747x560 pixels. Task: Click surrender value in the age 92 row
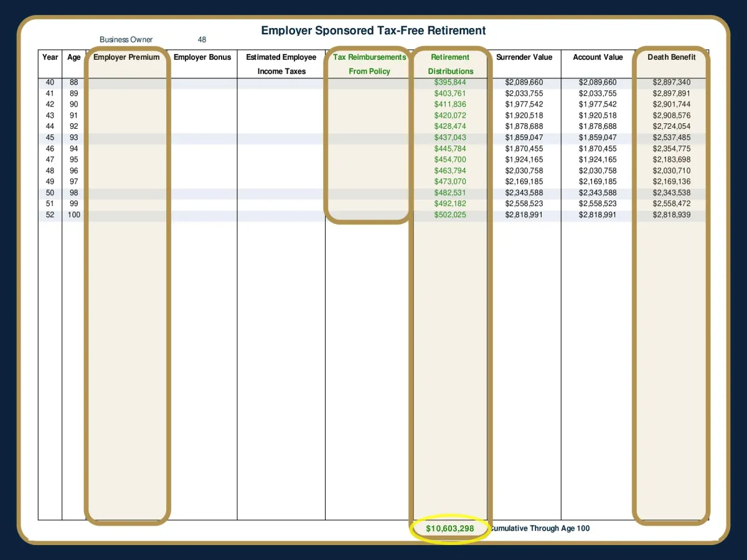tap(524, 126)
